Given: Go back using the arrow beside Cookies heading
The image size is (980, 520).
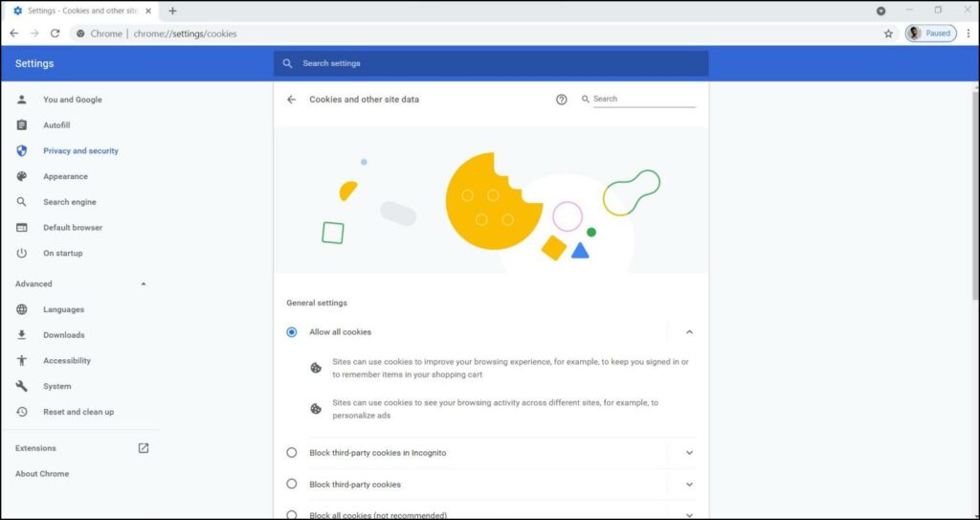Looking at the screenshot, I should pyautogui.click(x=291, y=100).
